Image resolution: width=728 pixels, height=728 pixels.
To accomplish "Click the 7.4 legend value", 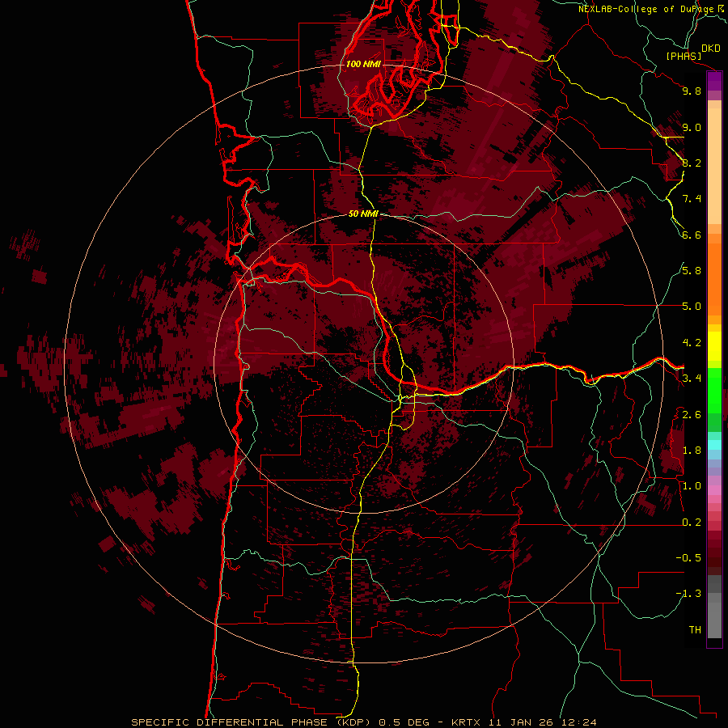I will pyautogui.click(x=692, y=199).
